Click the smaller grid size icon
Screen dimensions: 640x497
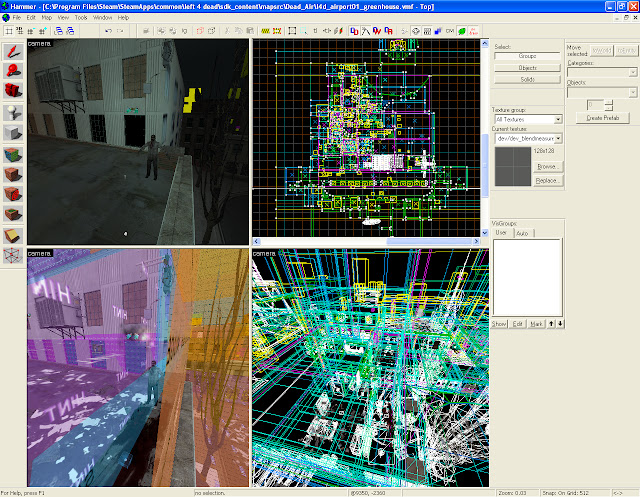pyautogui.click(x=31, y=31)
